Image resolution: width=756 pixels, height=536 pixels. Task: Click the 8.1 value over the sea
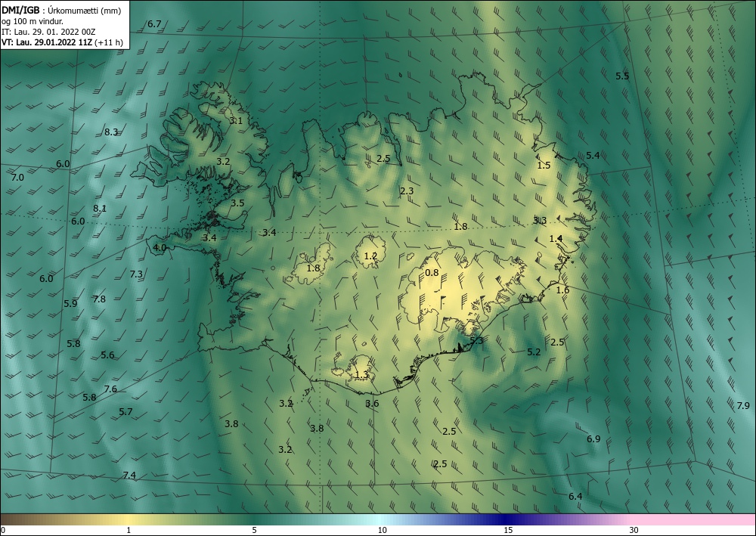(x=100, y=209)
